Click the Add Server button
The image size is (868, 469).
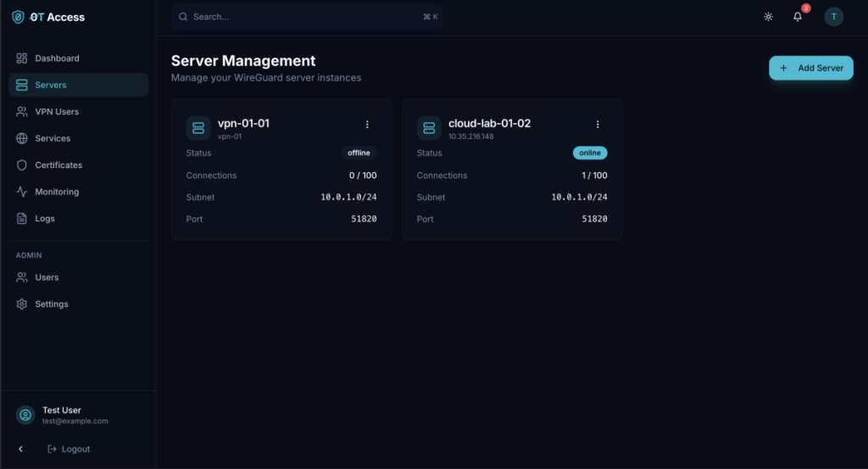pos(810,68)
